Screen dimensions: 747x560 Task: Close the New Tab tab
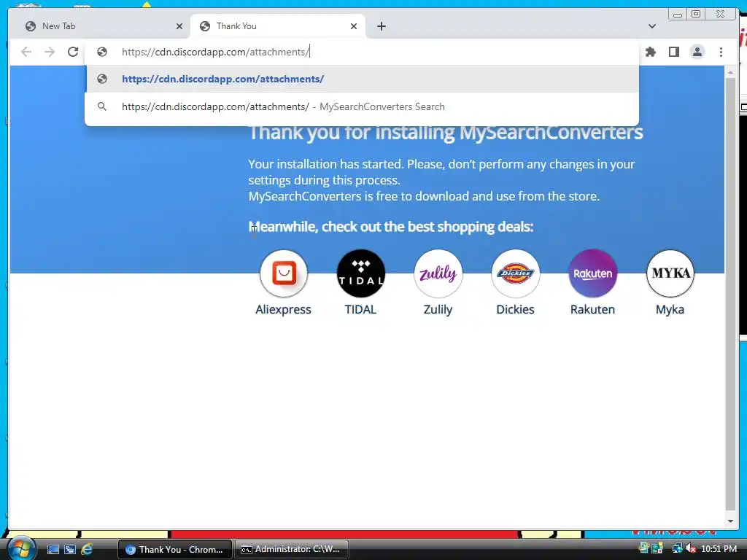pos(179,26)
